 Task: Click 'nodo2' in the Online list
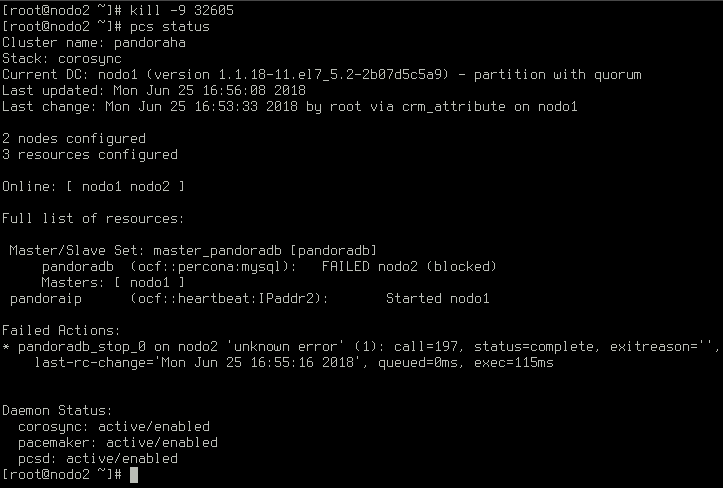150,187
